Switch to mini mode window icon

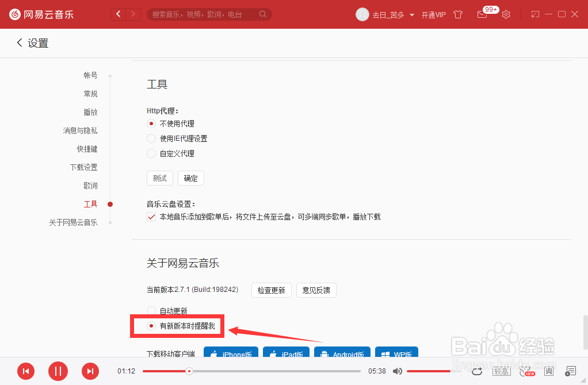[535, 14]
